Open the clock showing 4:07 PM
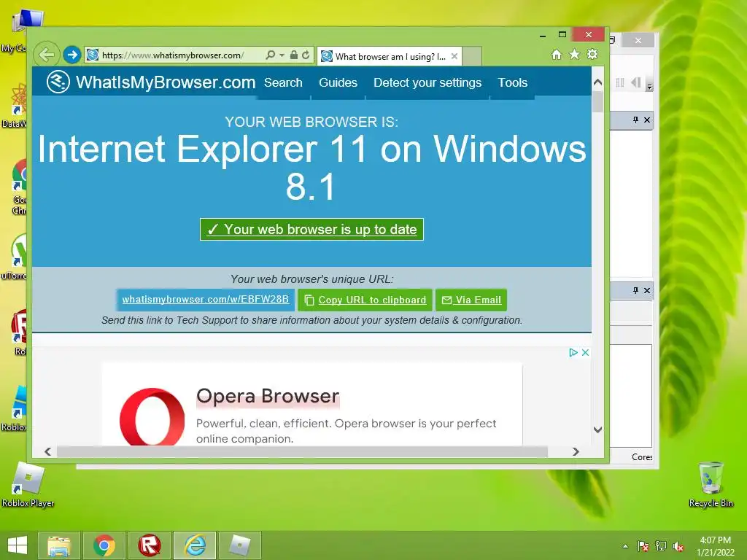The height and width of the screenshot is (560, 747). click(715, 546)
